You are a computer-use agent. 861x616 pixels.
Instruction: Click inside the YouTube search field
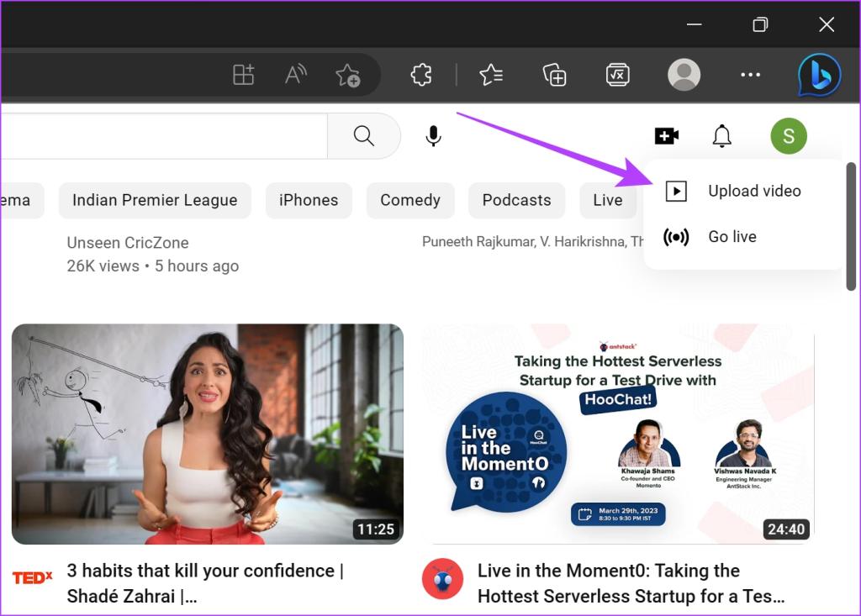point(164,135)
